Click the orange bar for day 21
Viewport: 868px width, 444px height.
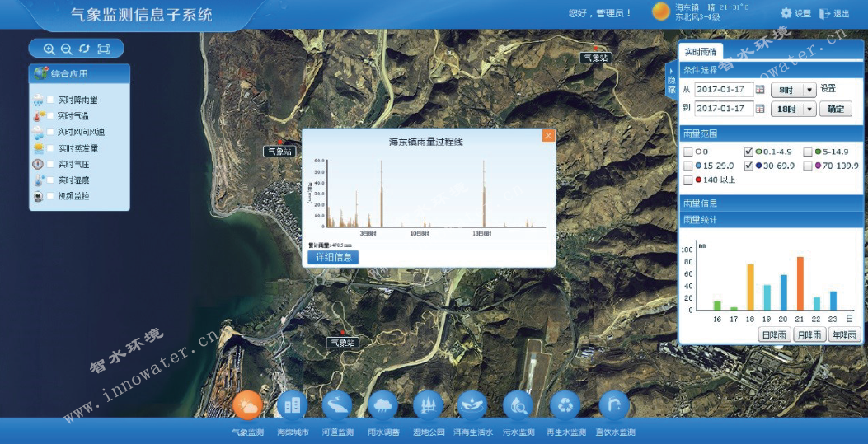(x=800, y=283)
